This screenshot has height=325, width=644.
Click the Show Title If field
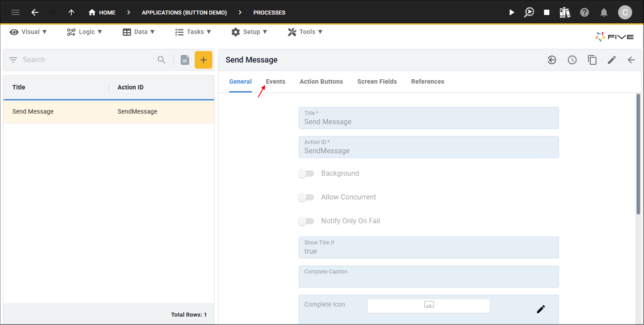[429, 247]
